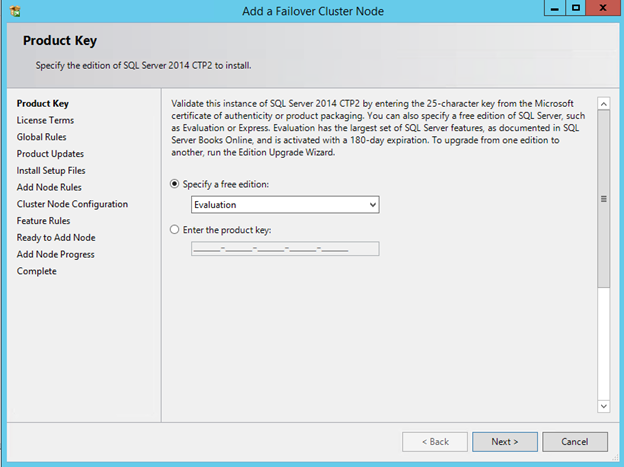Viewport: 624px width, 467px height.
Task: Click the vertical scrollbar thumb
Action: (x=603, y=199)
